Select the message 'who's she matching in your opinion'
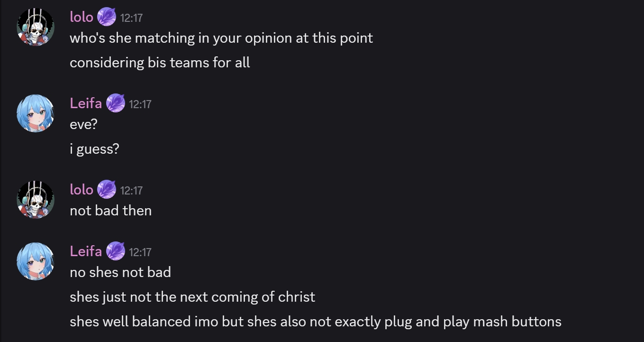This screenshot has height=342, width=644. click(221, 38)
